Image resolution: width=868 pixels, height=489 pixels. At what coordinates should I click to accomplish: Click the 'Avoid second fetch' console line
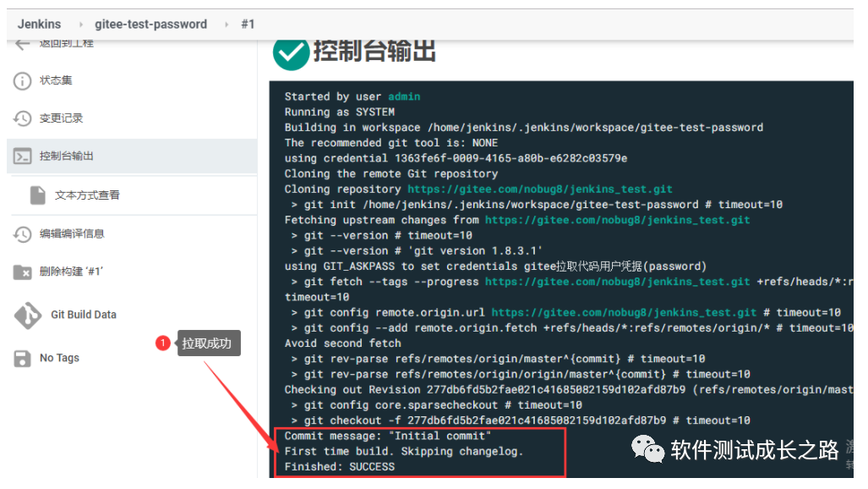(x=342, y=343)
